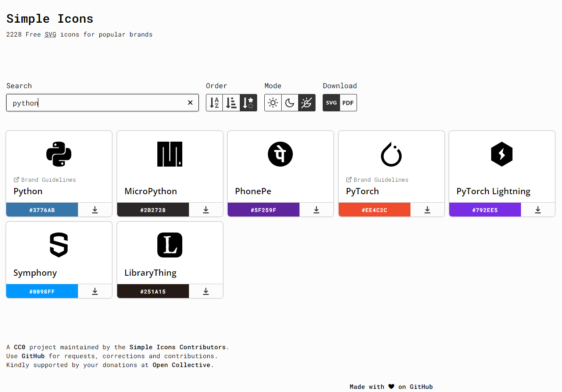Click Made with heart on GitHub
562x392 pixels.
click(x=391, y=387)
